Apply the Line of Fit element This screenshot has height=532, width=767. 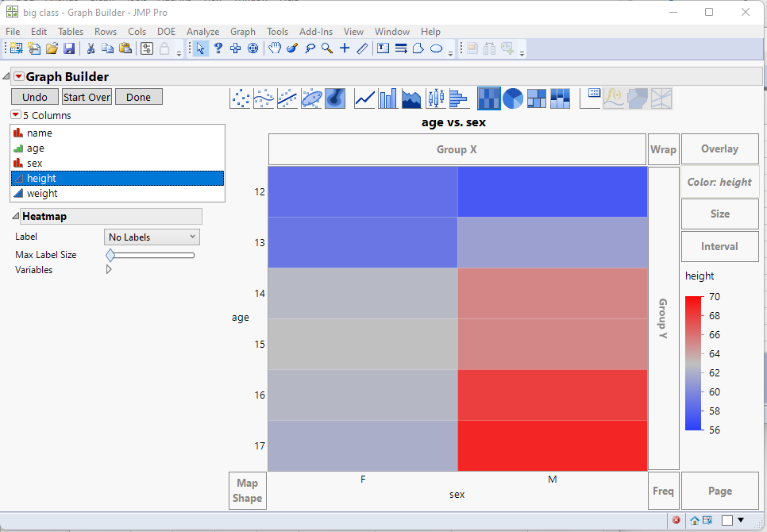click(x=287, y=98)
